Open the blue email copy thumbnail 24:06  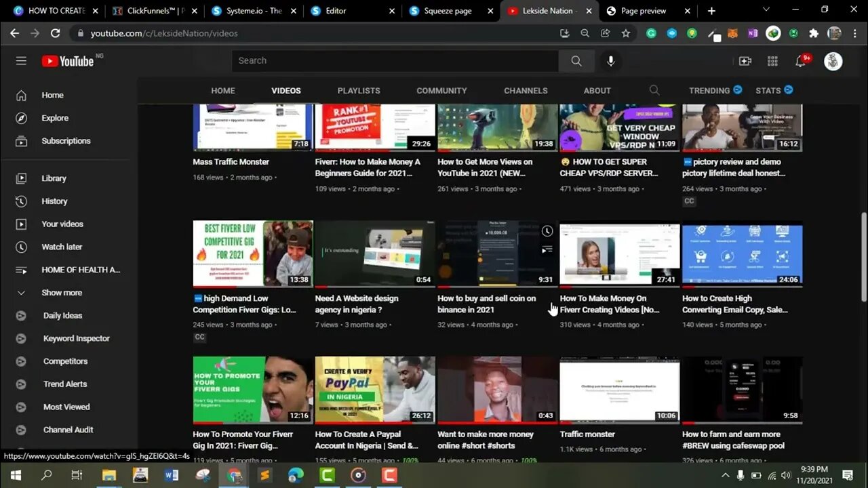742,253
